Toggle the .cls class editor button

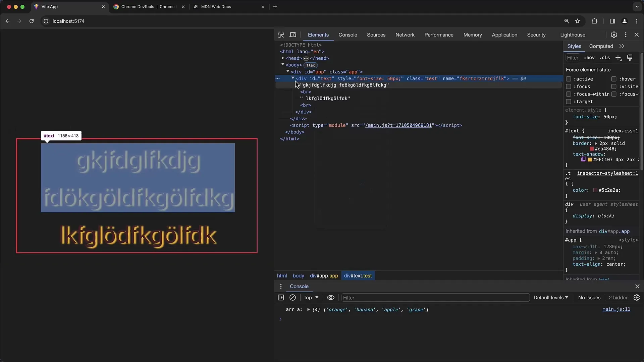pyautogui.click(x=605, y=58)
